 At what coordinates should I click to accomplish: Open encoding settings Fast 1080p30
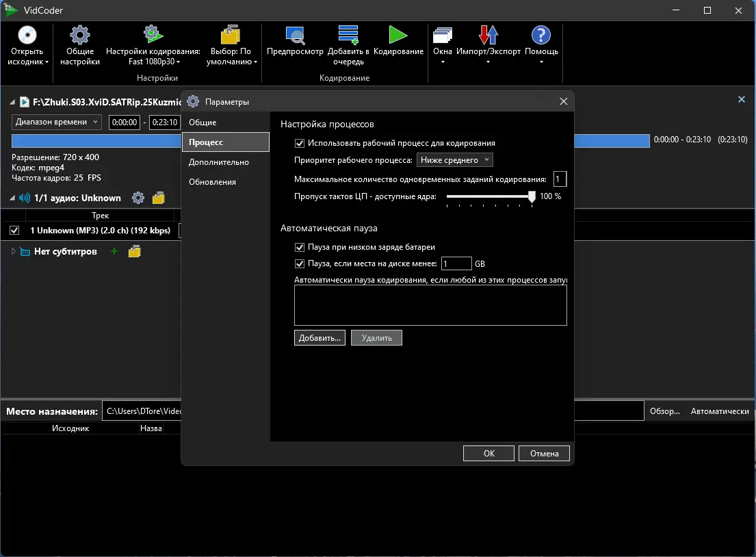[153, 34]
